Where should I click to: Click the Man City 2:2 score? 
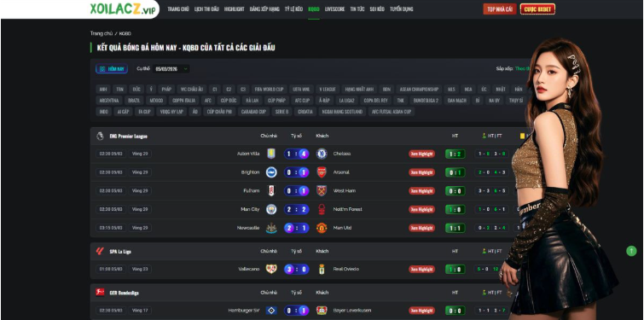pyautogui.click(x=296, y=209)
